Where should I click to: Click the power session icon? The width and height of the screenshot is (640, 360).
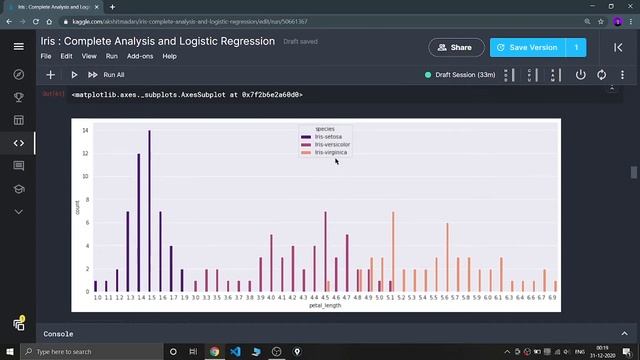(x=580, y=75)
